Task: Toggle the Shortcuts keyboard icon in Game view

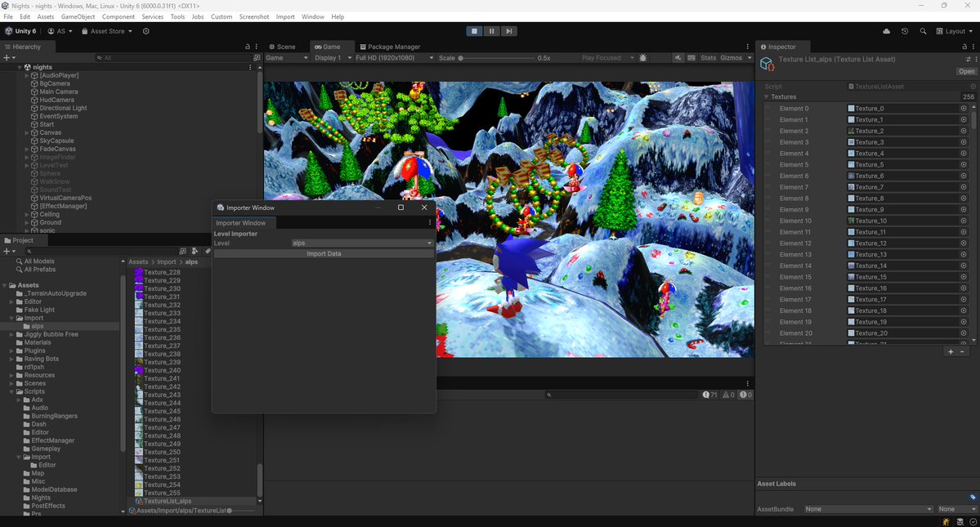Action: coord(691,58)
